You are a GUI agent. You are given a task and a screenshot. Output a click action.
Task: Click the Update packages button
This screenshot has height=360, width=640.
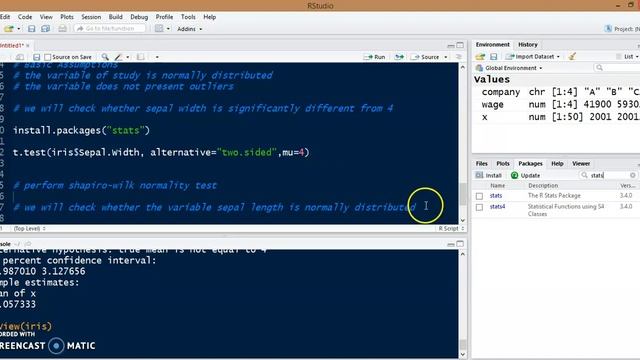pyautogui.click(x=525, y=175)
